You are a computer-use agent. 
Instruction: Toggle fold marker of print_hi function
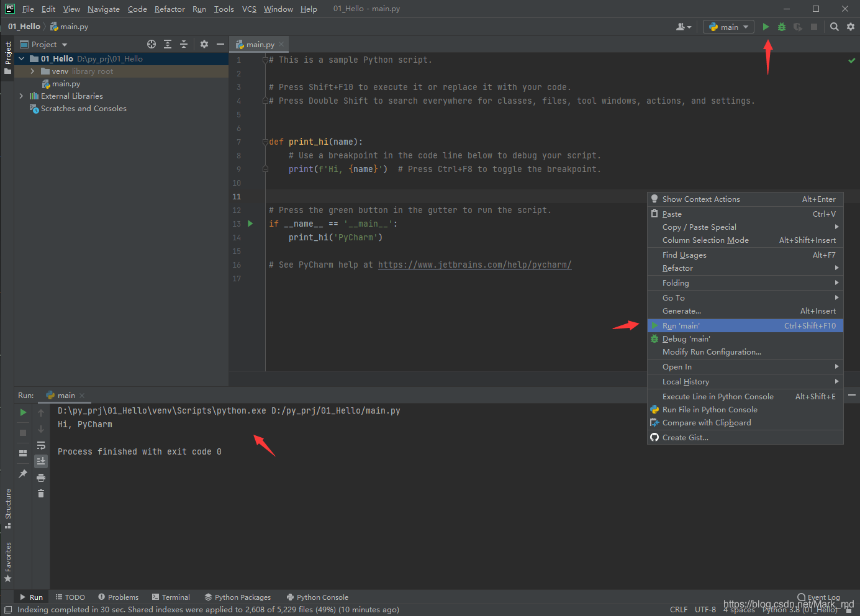click(265, 142)
